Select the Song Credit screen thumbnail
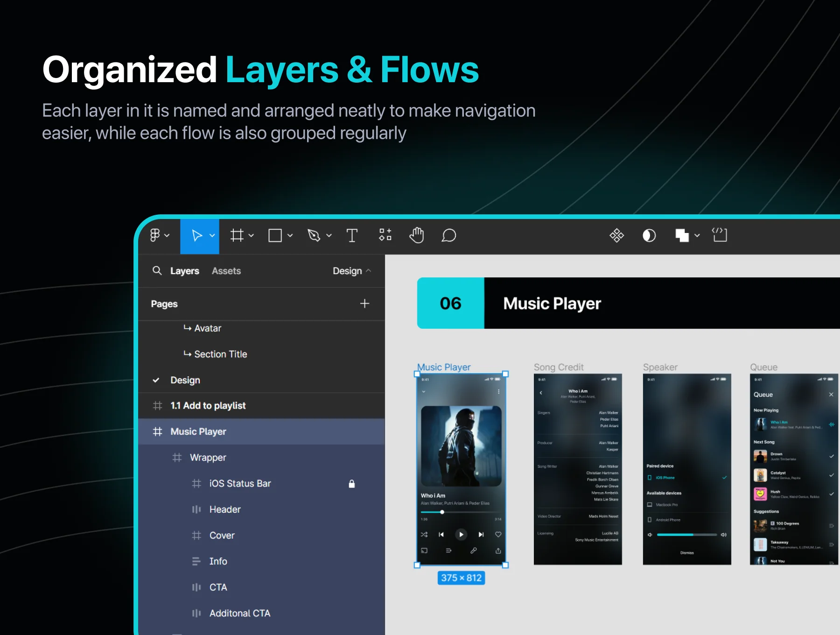Image resolution: width=840 pixels, height=635 pixels. pos(578,469)
